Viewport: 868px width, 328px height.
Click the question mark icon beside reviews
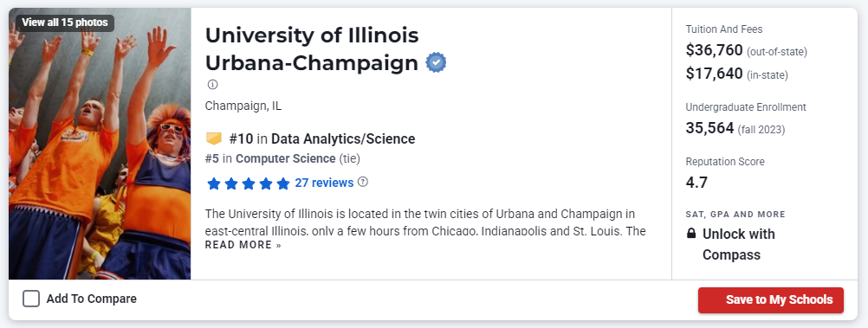(x=363, y=182)
